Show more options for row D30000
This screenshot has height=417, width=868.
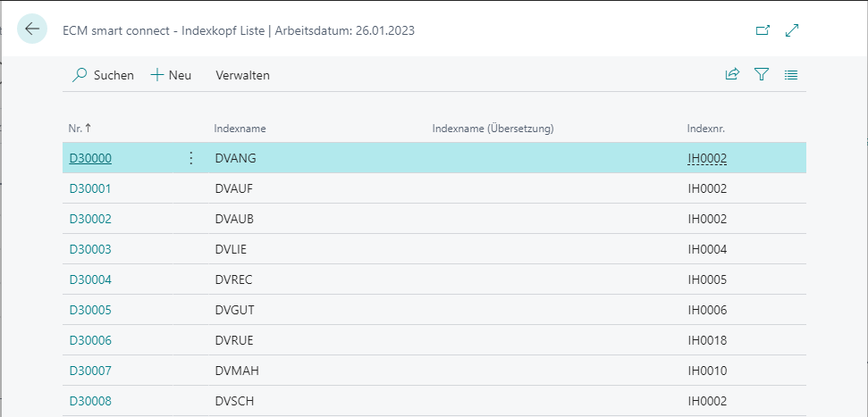click(x=191, y=158)
